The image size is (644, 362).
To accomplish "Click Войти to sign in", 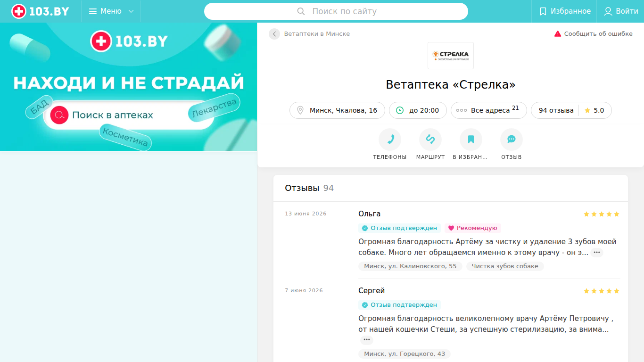I will coord(621,11).
